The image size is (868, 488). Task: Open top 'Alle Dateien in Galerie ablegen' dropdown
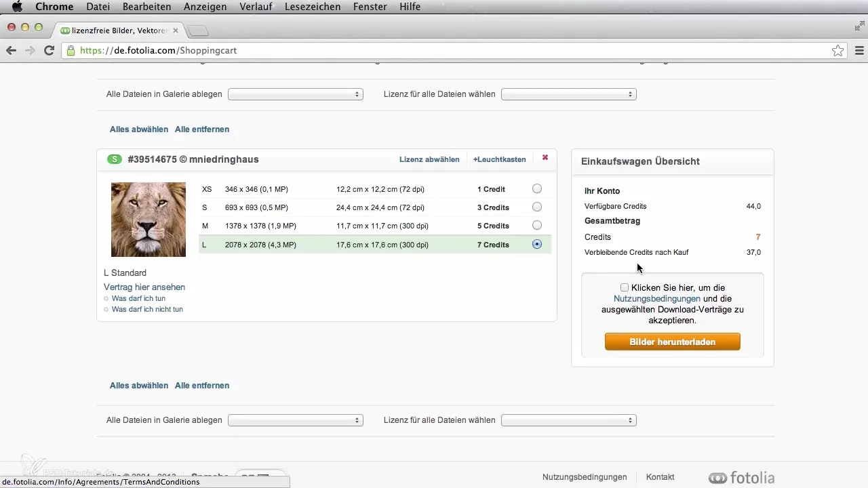[296, 94]
